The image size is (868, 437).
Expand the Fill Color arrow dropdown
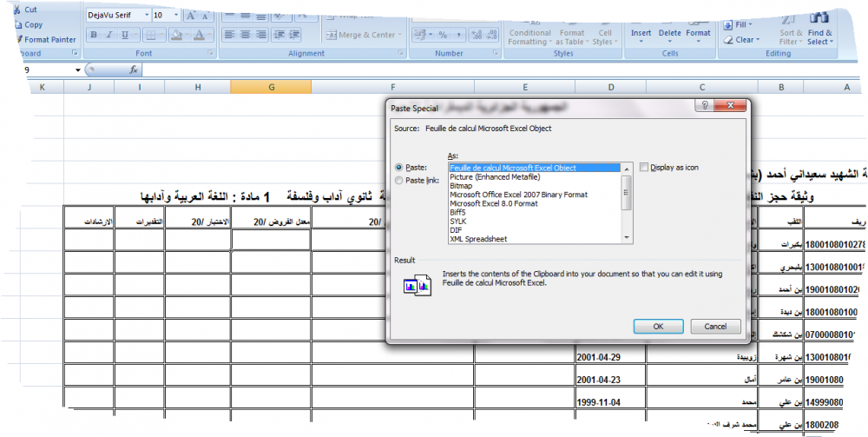coord(187,35)
